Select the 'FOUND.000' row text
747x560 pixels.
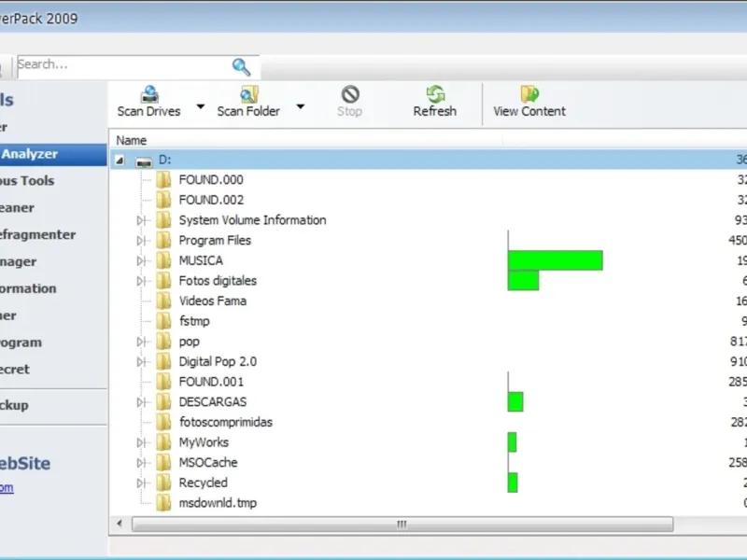coord(211,179)
